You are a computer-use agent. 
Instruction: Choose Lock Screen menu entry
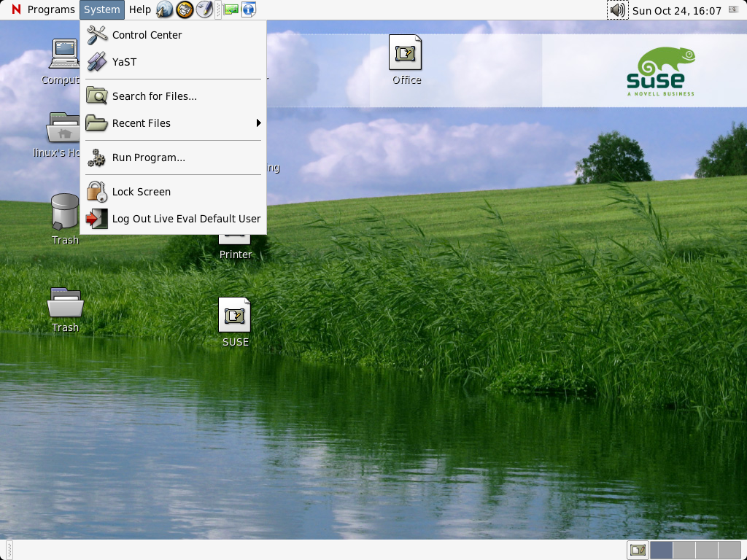[x=174, y=192]
